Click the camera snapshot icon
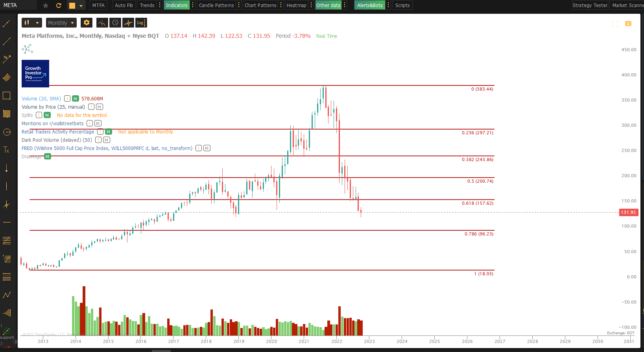 (x=628, y=24)
